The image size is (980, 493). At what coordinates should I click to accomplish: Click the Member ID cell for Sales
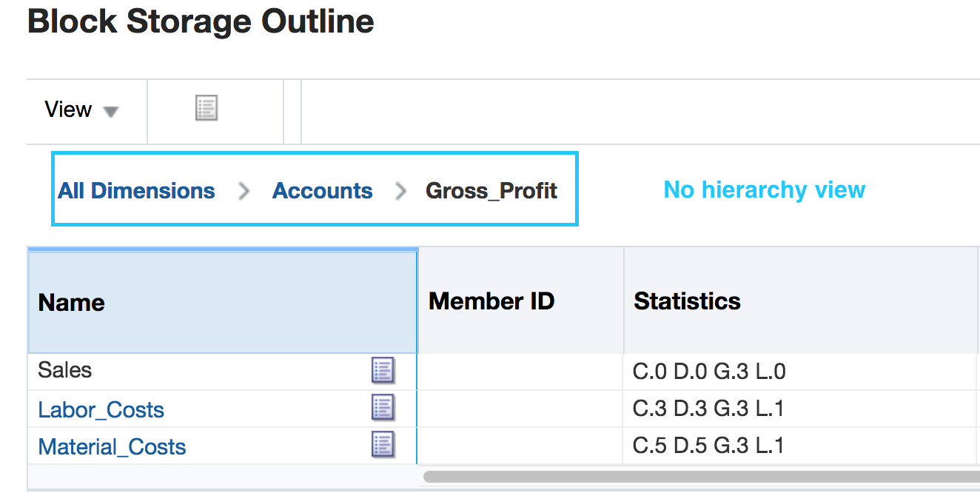[520, 371]
